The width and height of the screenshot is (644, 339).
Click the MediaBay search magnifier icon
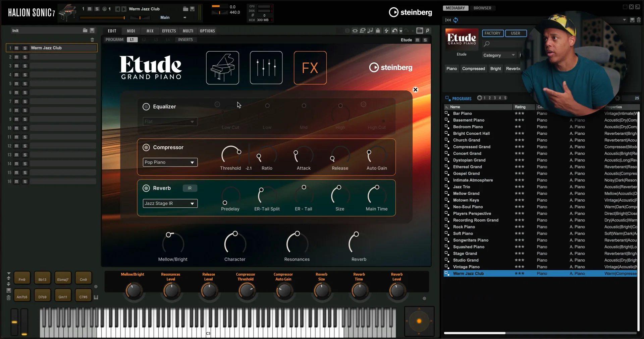click(487, 44)
